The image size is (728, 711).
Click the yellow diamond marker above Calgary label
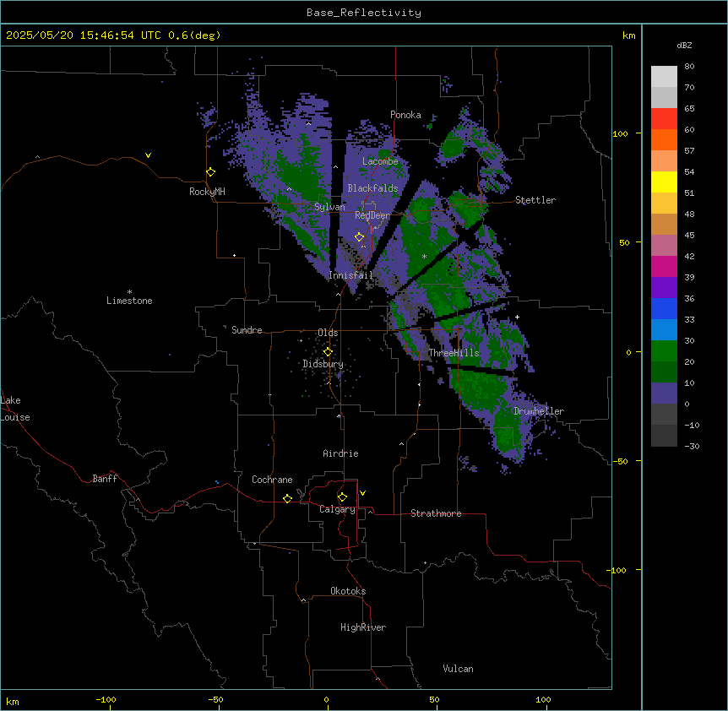coord(342,497)
